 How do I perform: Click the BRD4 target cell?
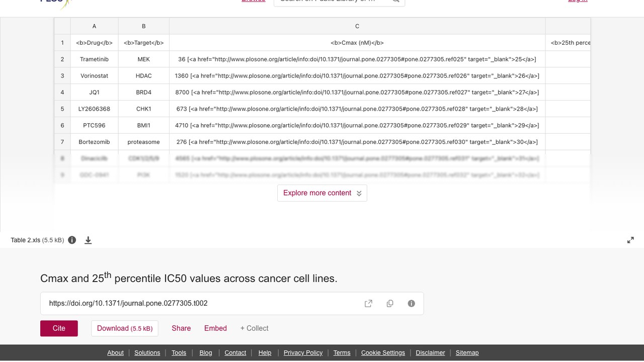click(144, 93)
